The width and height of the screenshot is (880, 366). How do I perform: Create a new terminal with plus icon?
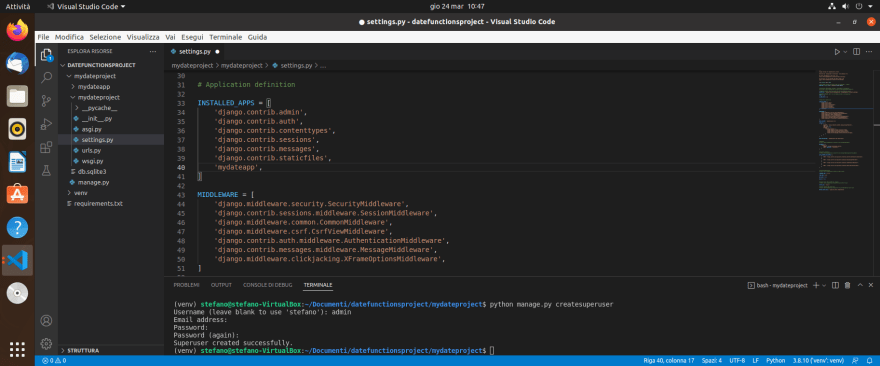tap(816, 285)
